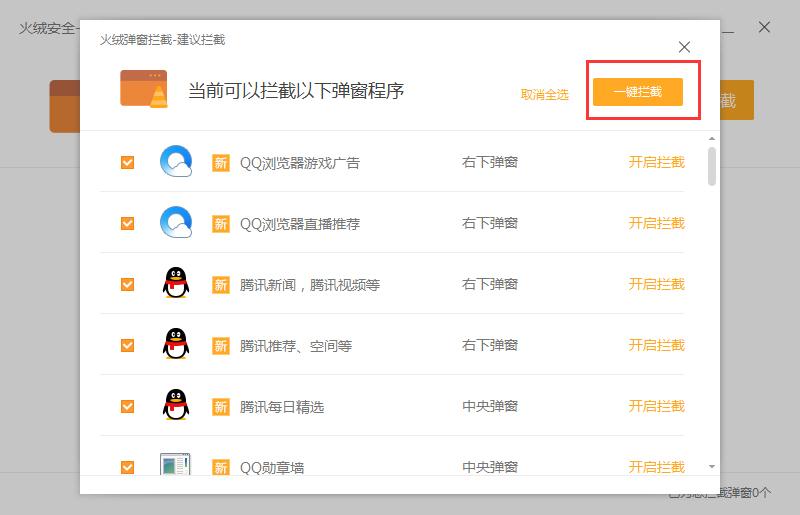Uncheck the QQ勋章墙 checkbox

[128, 467]
